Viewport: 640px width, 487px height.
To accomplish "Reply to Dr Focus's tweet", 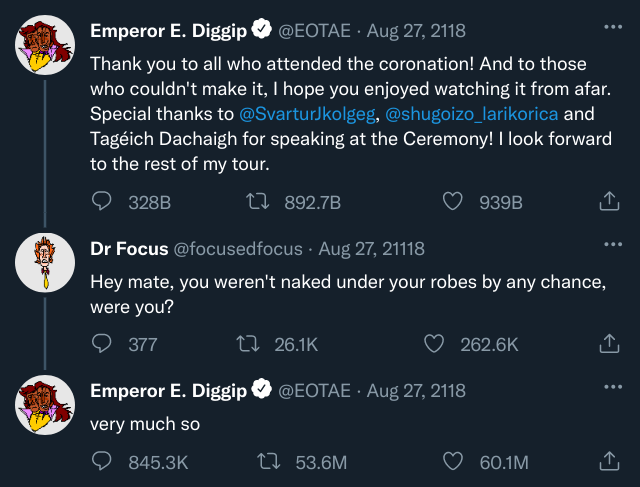I will (x=102, y=344).
